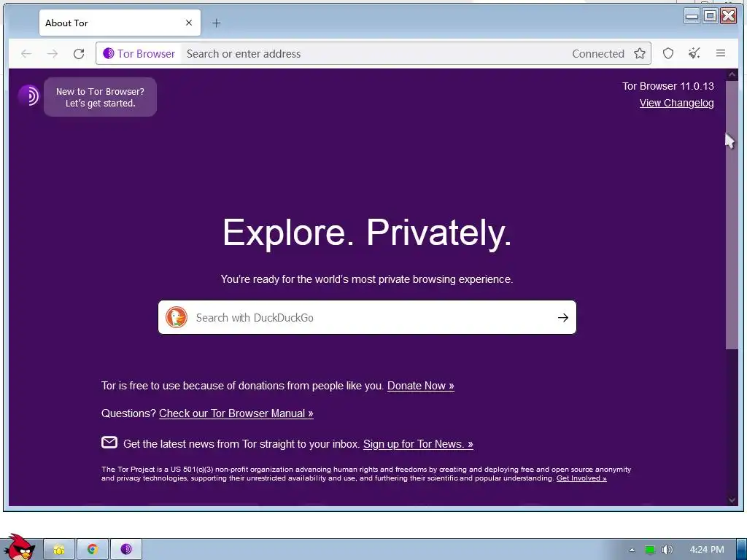The height and width of the screenshot is (560, 747).
Task: Open the security level shield icon
Action: point(668,53)
